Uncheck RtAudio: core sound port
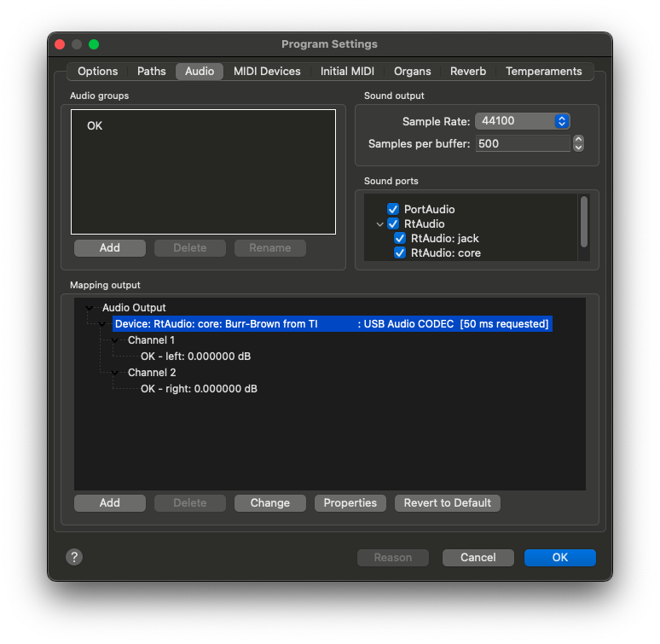The width and height of the screenshot is (660, 644). pyautogui.click(x=400, y=252)
